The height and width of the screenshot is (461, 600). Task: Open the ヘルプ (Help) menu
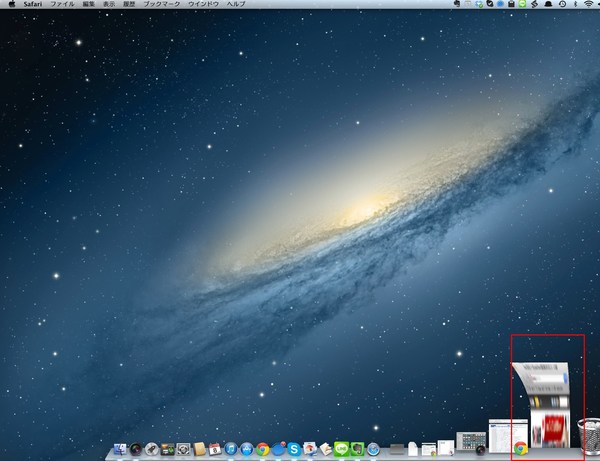tap(236, 5)
